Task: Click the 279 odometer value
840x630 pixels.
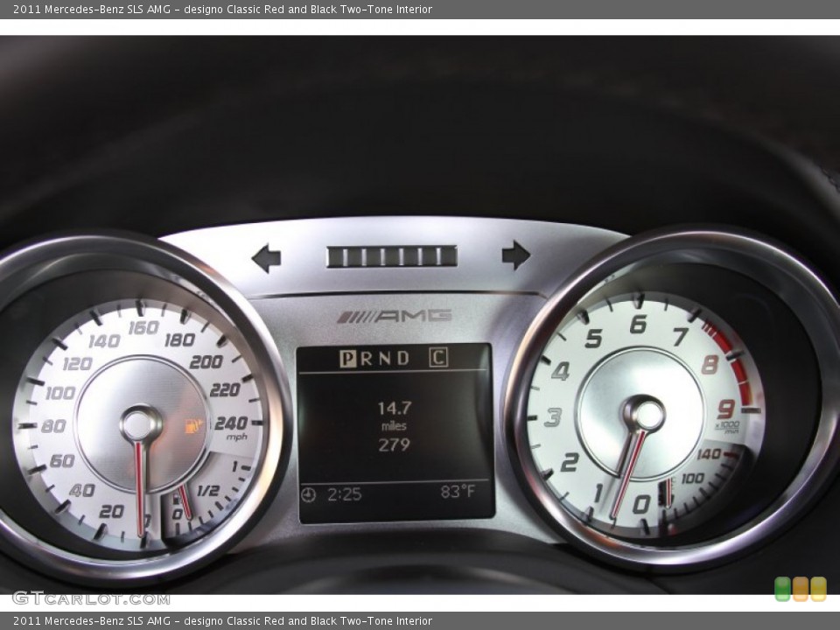Action: point(395,444)
